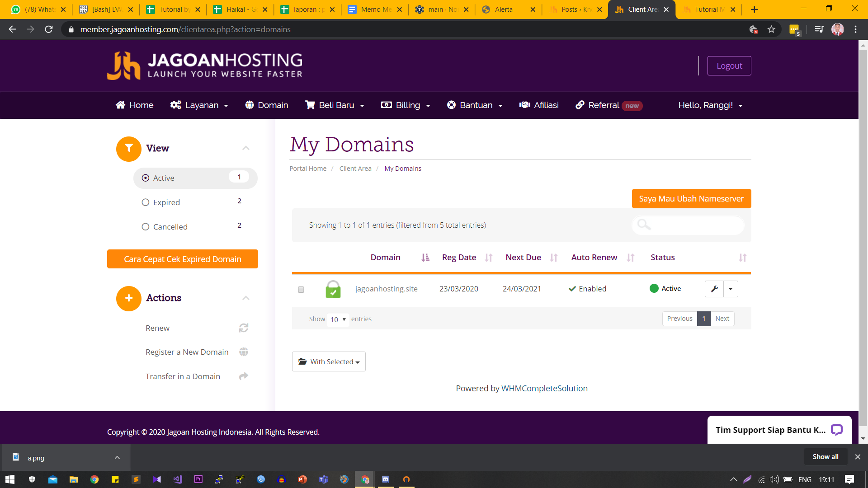Sort by Reg Date sort icon

[489, 258]
